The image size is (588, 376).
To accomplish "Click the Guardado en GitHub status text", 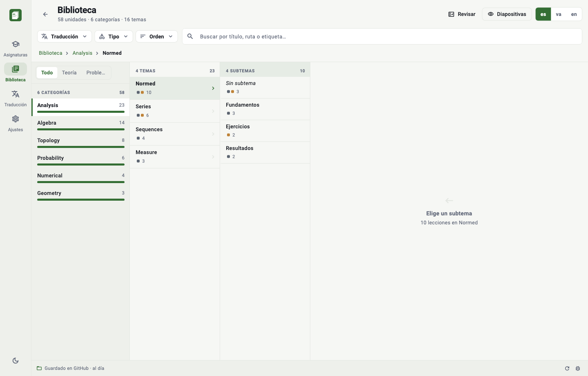I will [74, 368].
